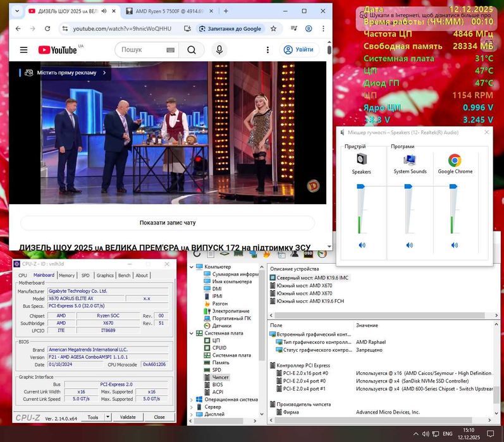Screen dimensions: 504x442
Task: Collapse the Системная плата tree node
Action: pos(192,333)
